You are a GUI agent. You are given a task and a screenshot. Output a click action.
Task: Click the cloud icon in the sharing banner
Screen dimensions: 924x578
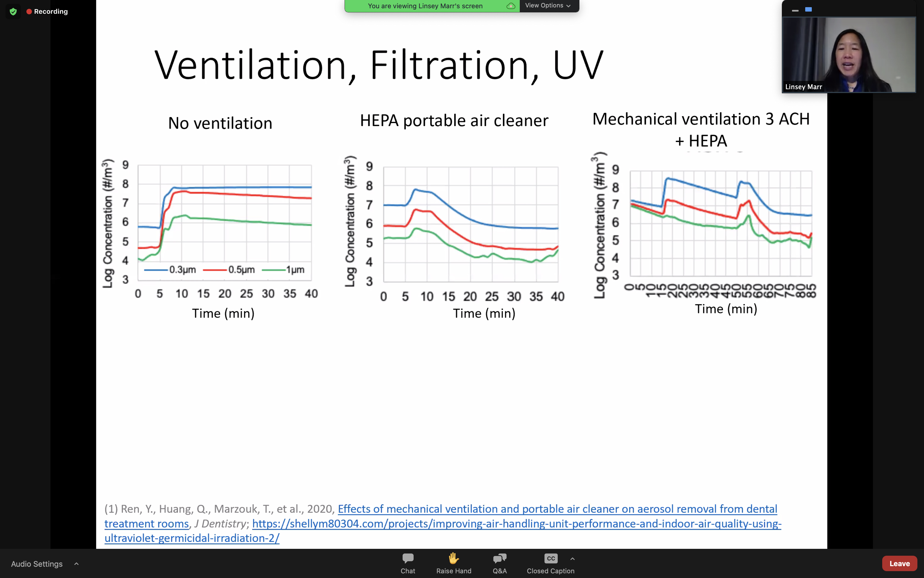511,6
